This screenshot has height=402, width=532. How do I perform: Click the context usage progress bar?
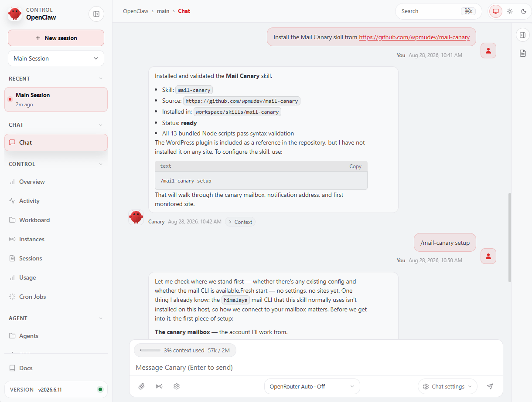(150, 350)
